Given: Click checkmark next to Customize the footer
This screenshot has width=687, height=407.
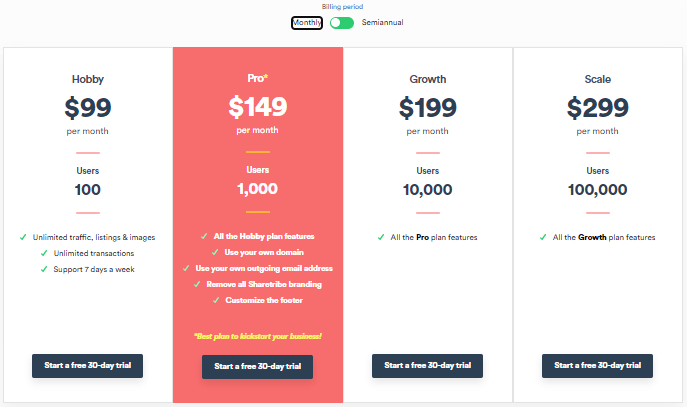Looking at the screenshot, I should click(216, 300).
